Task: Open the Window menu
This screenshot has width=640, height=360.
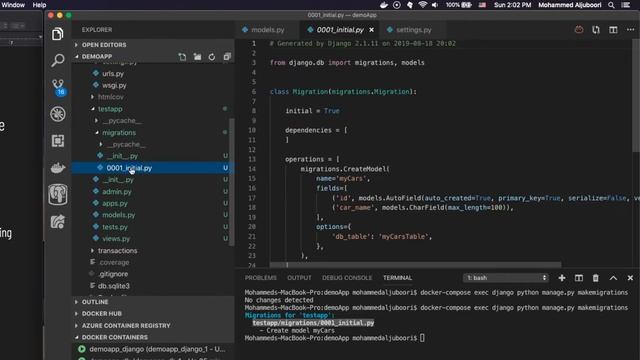Action: 13,5
